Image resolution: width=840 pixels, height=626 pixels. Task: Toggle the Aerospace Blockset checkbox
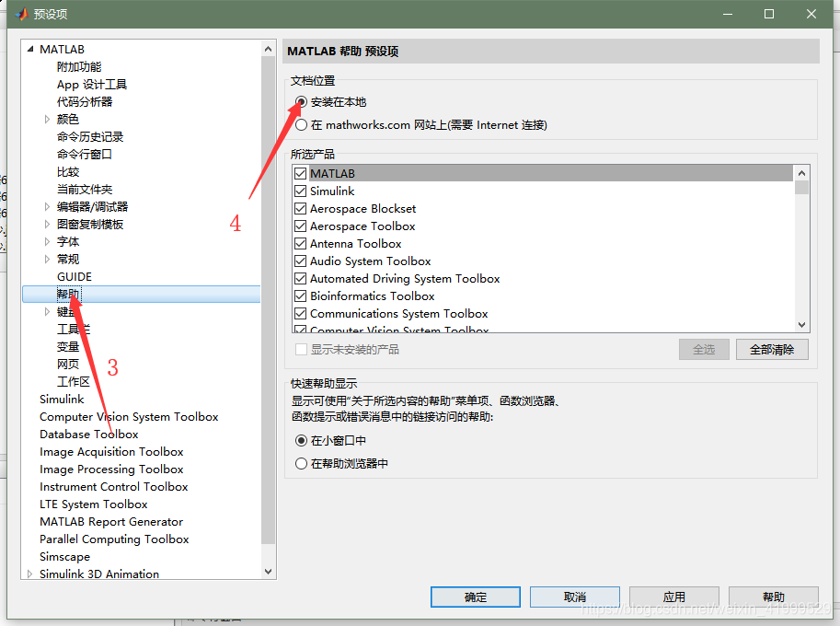tap(301, 208)
